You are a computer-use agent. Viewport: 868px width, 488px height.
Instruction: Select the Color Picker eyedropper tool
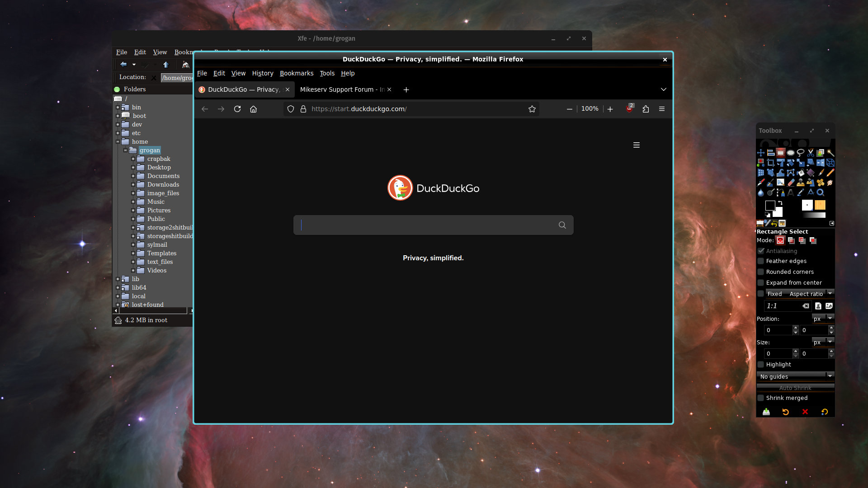click(801, 192)
